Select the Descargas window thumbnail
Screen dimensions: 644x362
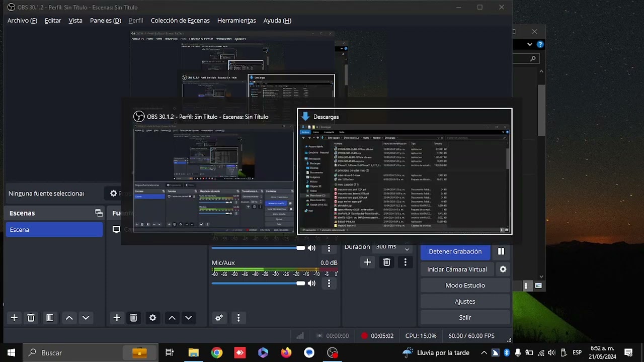[405, 171]
